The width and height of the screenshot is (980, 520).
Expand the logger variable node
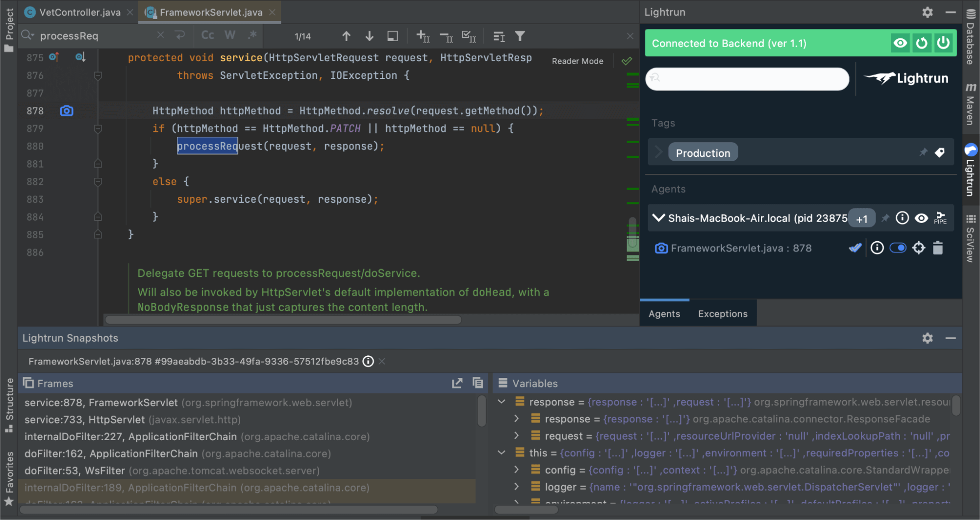pyautogui.click(x=516, y=487)
